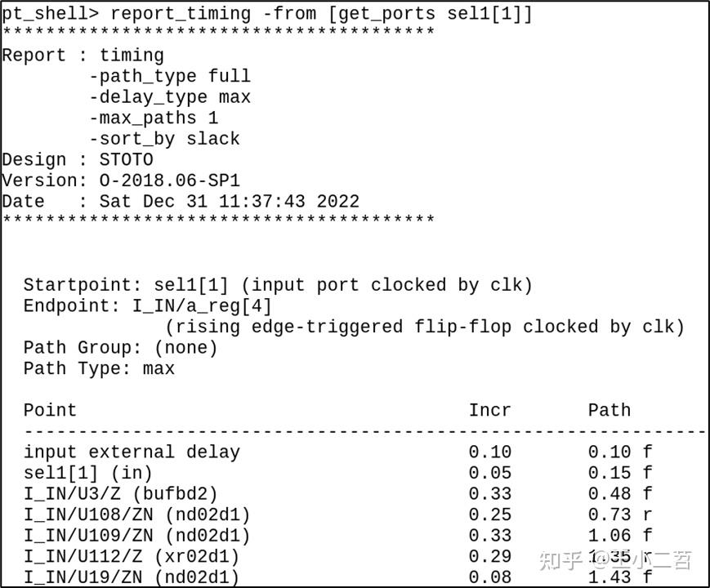The height and width of the screenshot is (588, 710).
Task: Click the "Report : timing" line
Action: click(x=83, y=56)
